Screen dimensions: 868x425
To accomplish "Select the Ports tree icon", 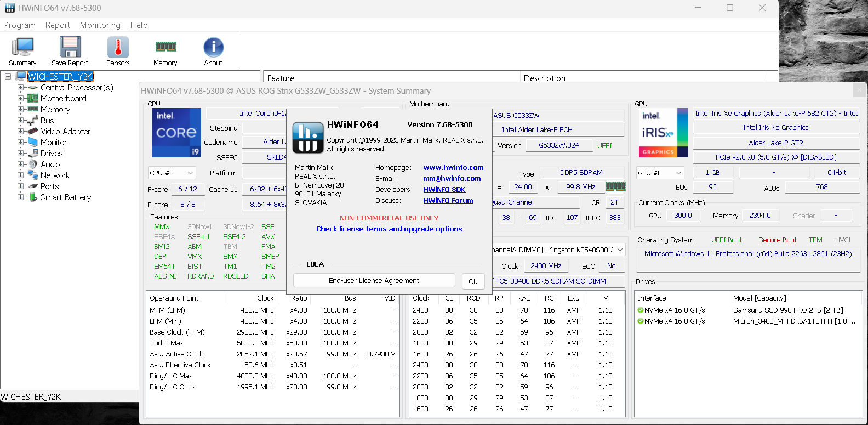I will (x=33, y=186).
